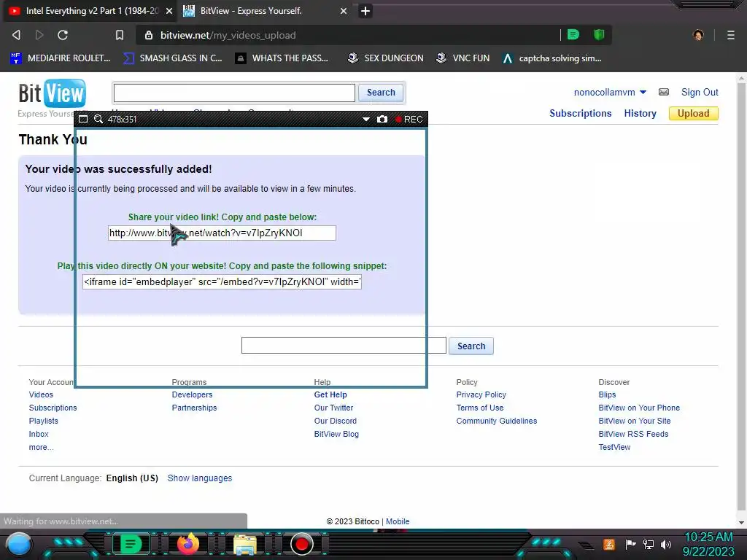Open the Get Help link

click(x=330, y=394)
